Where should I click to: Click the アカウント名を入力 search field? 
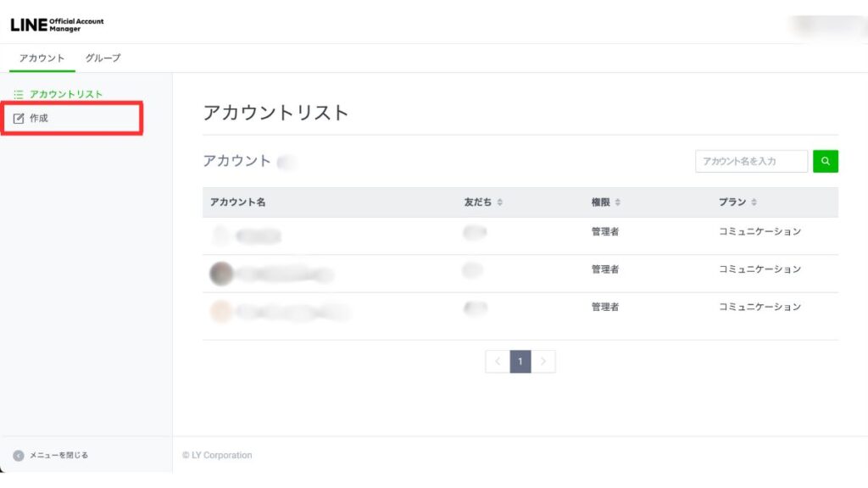751,161
